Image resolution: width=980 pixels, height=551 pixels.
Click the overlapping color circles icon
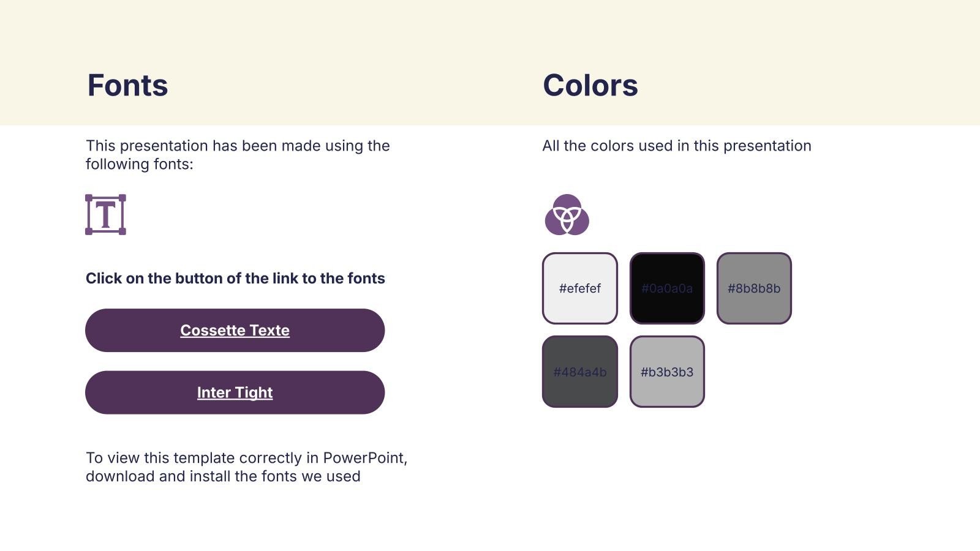point(567,216)
